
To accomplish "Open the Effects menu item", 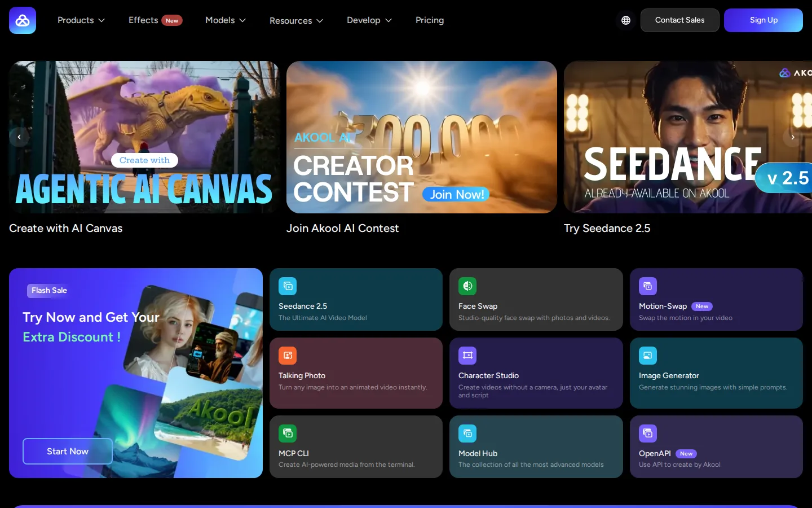I will (143, 20).
